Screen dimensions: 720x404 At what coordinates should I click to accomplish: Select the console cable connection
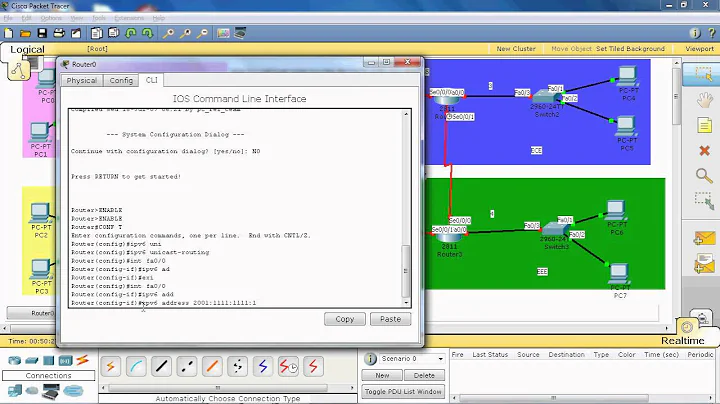tap(136, 366)
